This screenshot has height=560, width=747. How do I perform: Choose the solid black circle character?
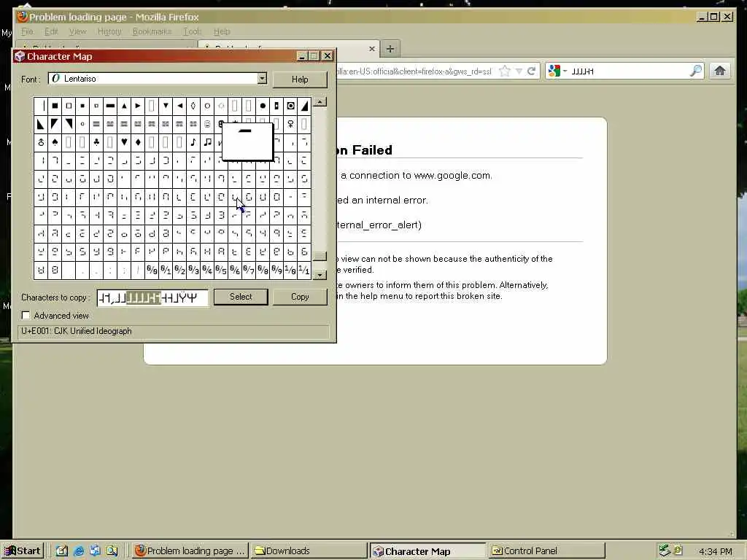pyautogui.click(x=263, y=106)
